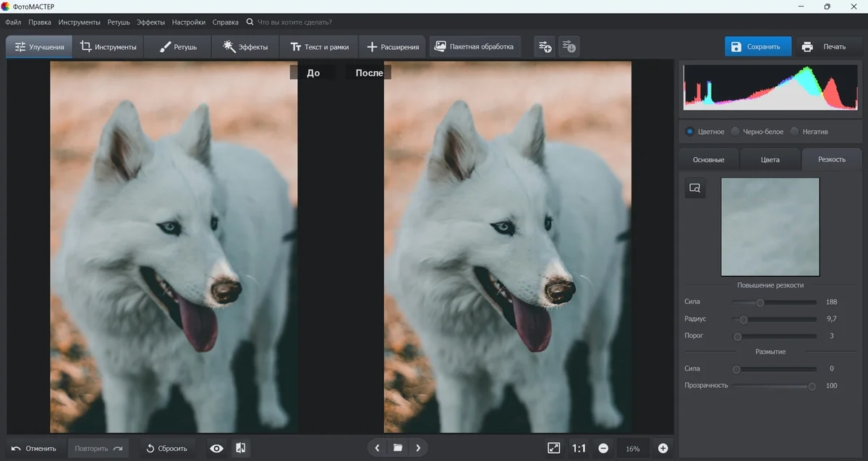Screen dimensions: 868x461
Task: Click the Сбросить button
Action: click(x=166, y=449)
